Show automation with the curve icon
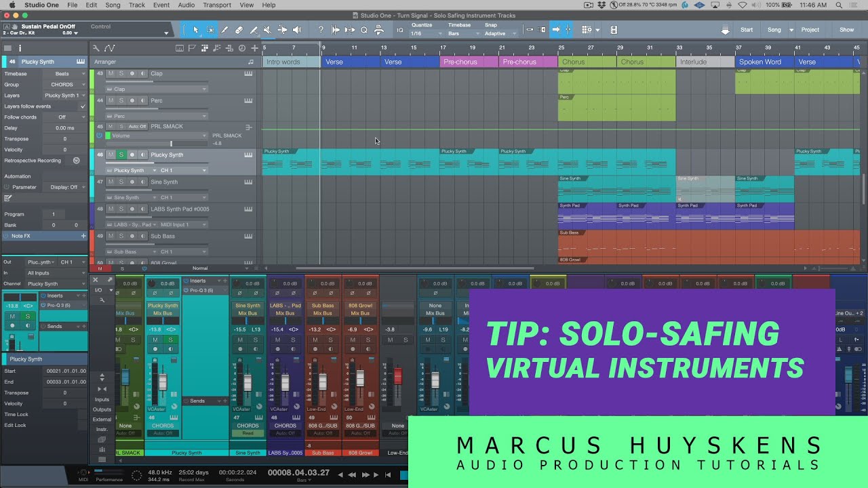Screen dimensions: 868x488 tap(109, 48)
